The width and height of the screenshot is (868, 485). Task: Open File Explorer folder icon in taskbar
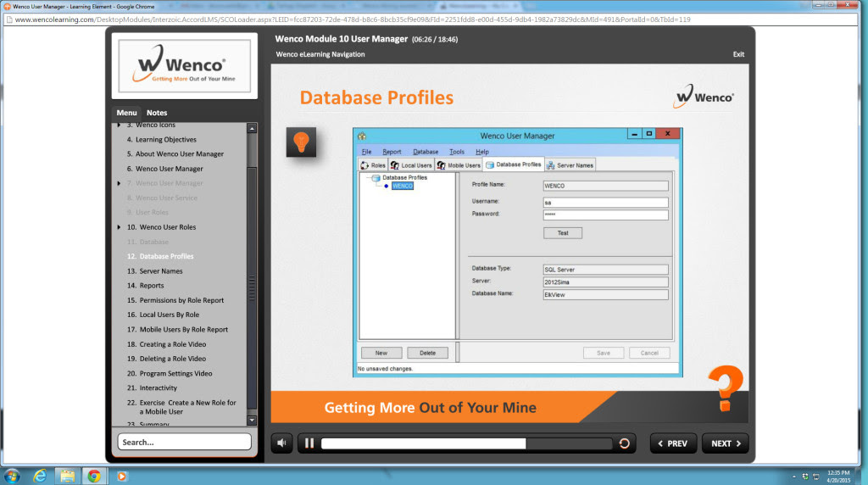(66, 476)
